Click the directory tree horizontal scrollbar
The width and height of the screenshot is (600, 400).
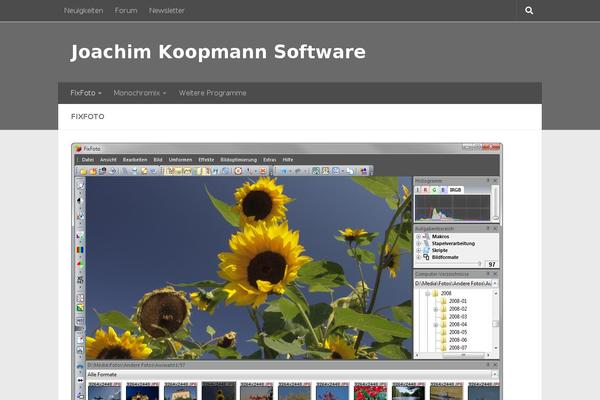click(x=453, y=355)
